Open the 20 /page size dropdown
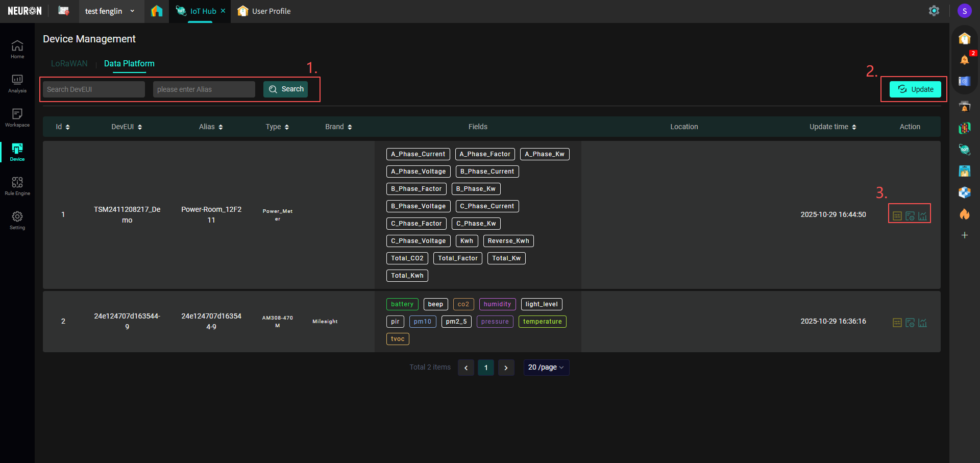 point(546,368)
